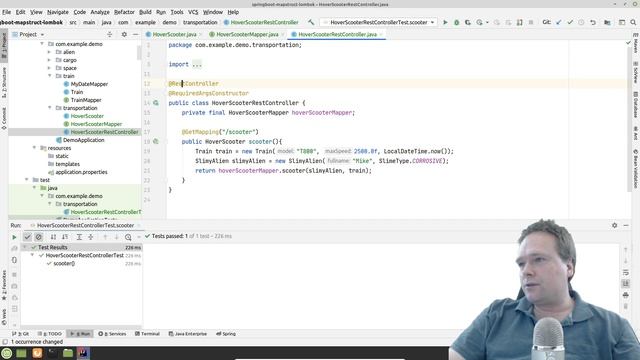Start debugging with the bug icon

(457, 22)
